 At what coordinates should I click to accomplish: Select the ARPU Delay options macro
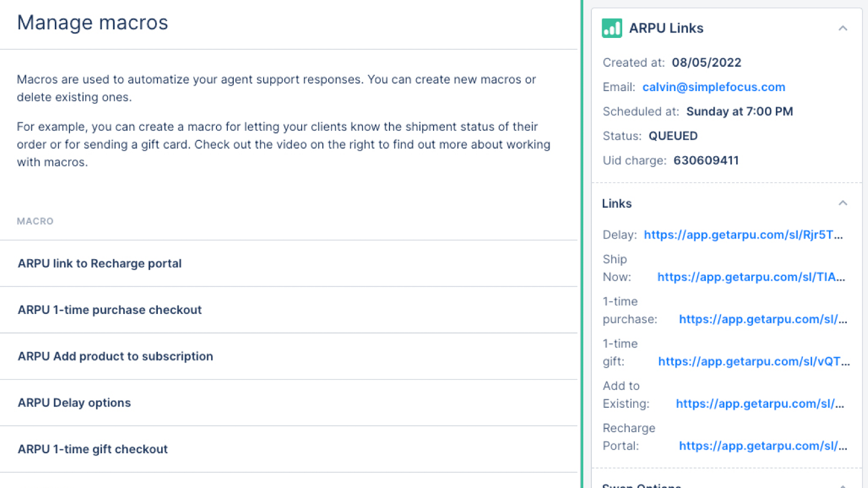[x=74, y=403]
